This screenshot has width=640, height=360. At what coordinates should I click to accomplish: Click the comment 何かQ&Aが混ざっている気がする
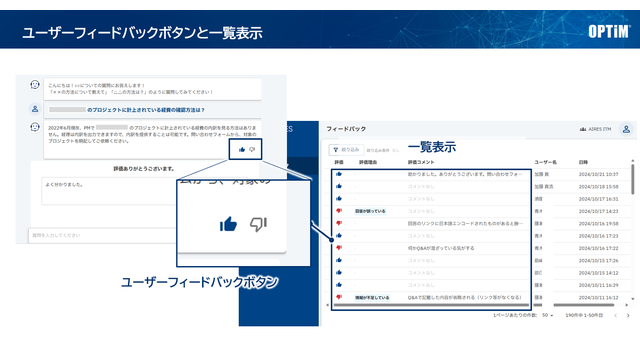(x=441, y=248)
